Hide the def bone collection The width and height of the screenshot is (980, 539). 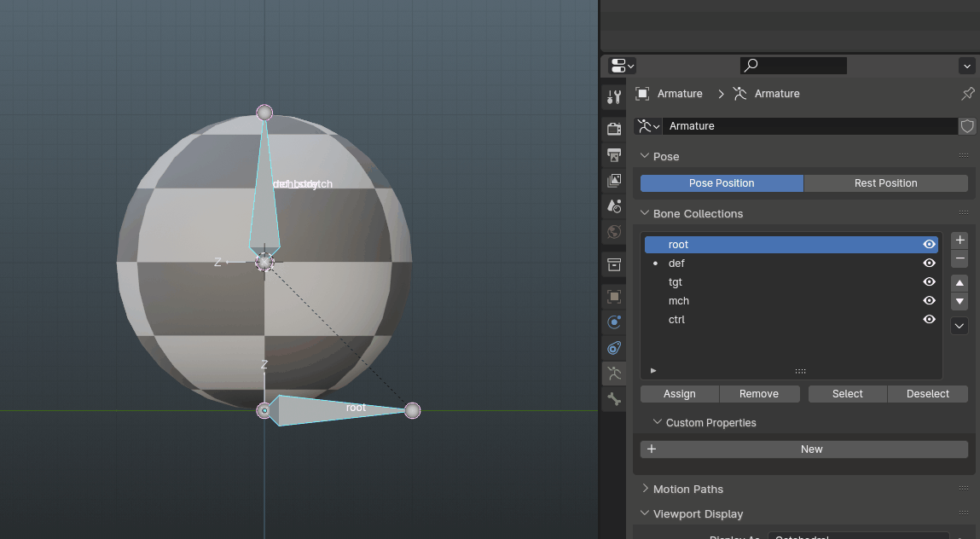click(x=929, y=264)
